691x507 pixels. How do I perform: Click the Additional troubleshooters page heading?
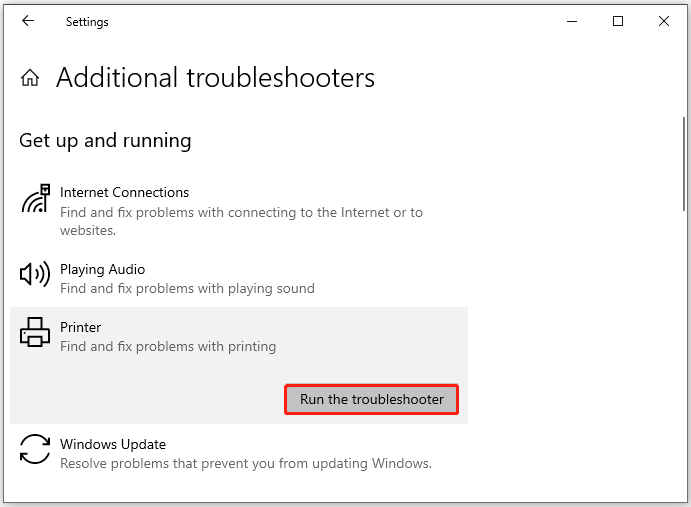point(215,78)
